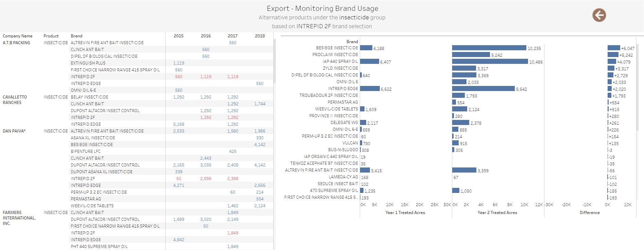Click BESIEGE INSECTICIDE Year 2 bar
This screenshot has width=644, height=250.
[489, 48]
